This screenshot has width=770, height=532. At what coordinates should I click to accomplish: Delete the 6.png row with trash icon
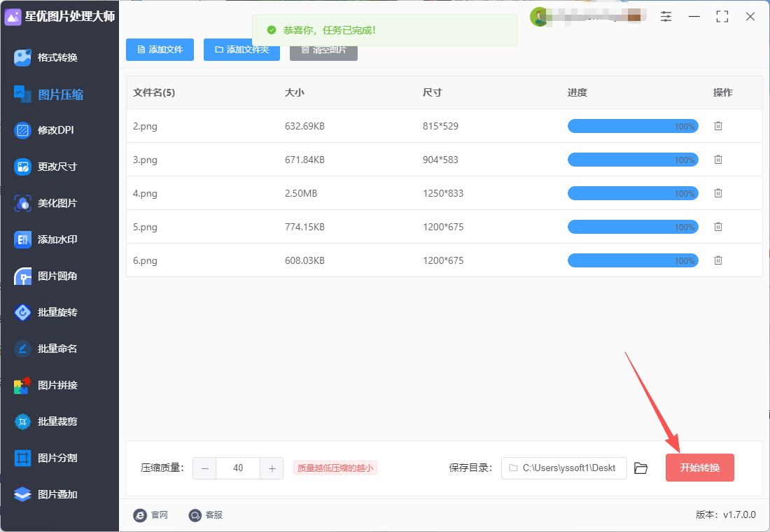click(x=718, y=260)
